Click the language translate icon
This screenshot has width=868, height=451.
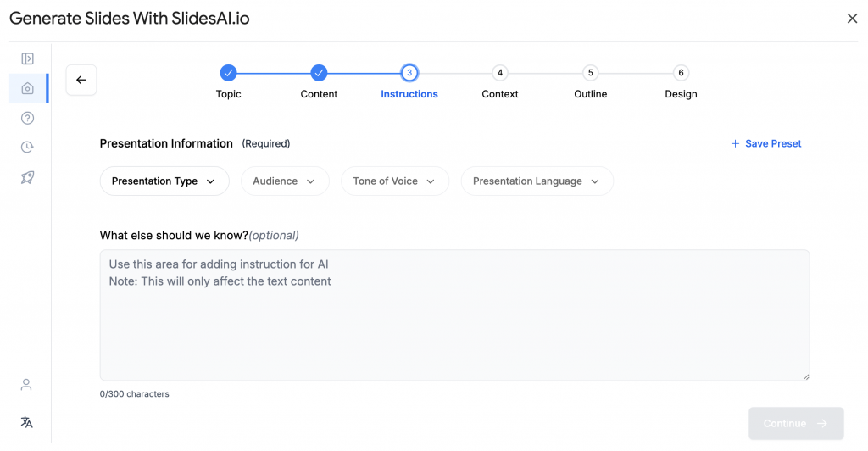pos(26,422)
